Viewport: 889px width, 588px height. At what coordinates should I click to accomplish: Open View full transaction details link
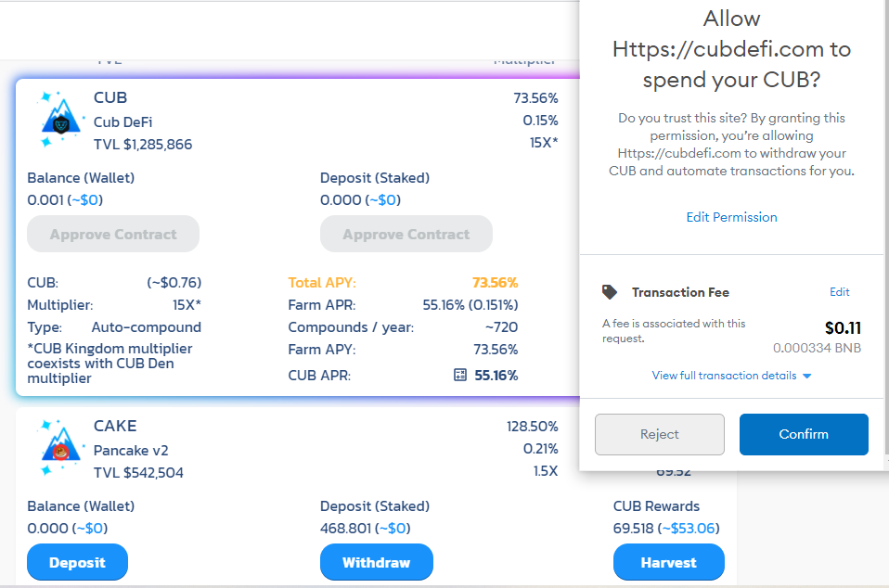tap(724, 376)
